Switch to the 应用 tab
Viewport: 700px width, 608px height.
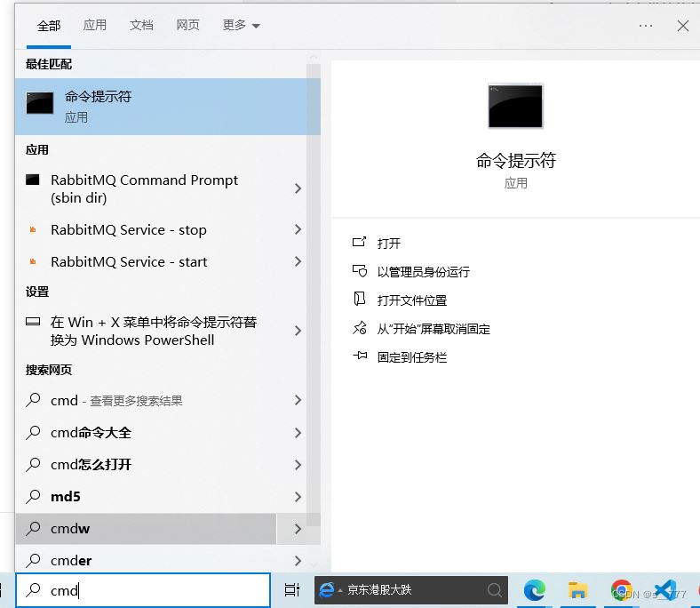tap(95, 26)
